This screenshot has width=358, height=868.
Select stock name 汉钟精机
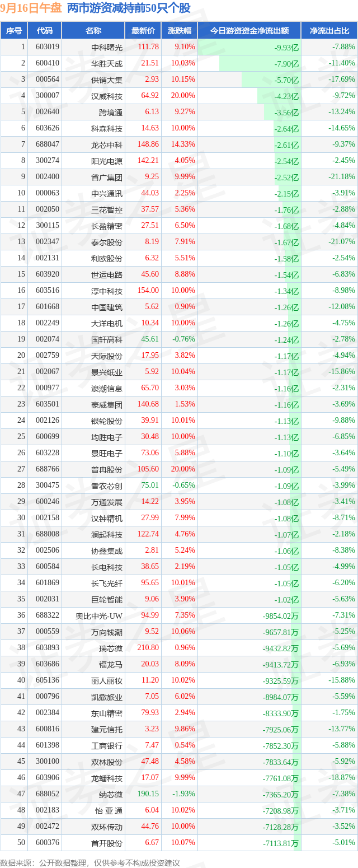click(106, 518)
